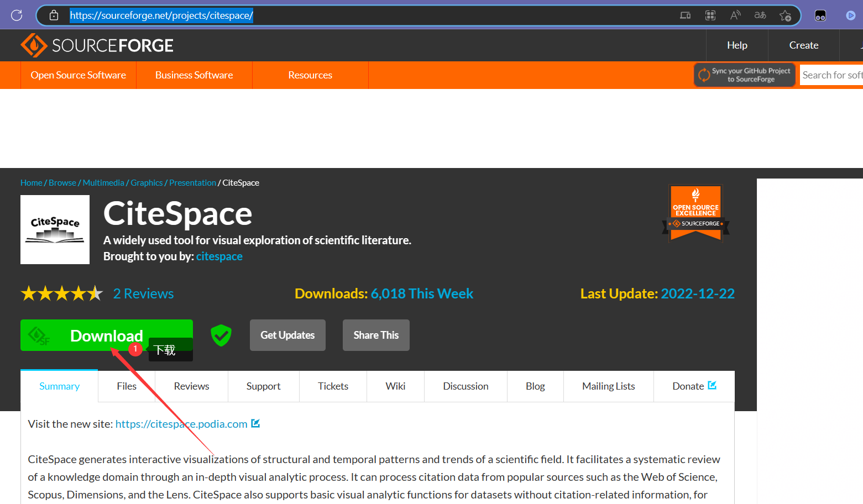Go to Presentation breadcrumb link

pyautogui.click(x=192, y=183)
